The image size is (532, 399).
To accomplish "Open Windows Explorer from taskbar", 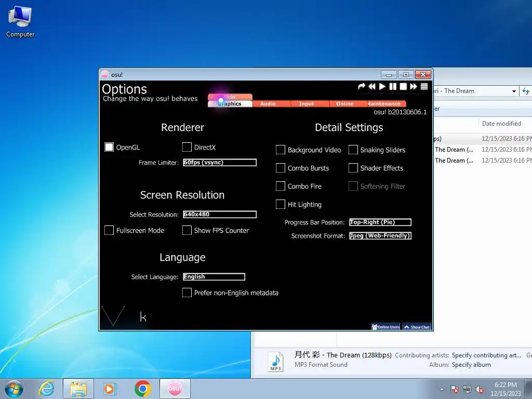I will pos(78,389).
